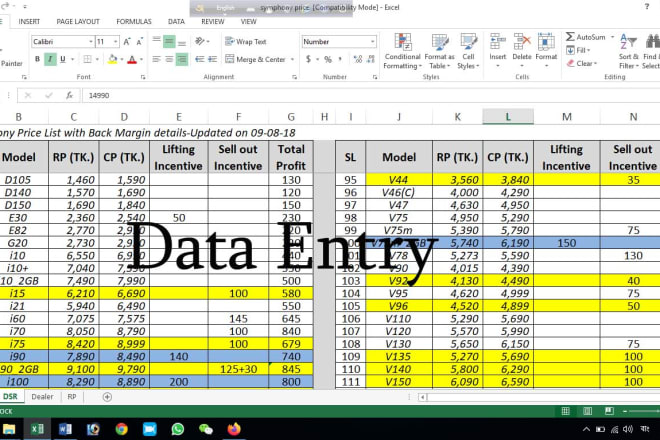
Task: Open Google Chrome from the taskbar
Action: pyautogui.click(x=122, y=429)
